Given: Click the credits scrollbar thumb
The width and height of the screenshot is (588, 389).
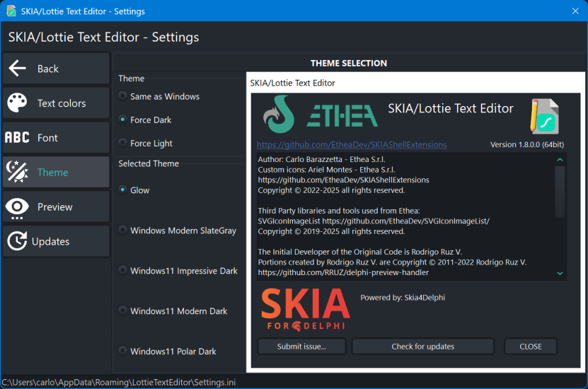Looking at the screenshot, I should click(x=560, y=192).
